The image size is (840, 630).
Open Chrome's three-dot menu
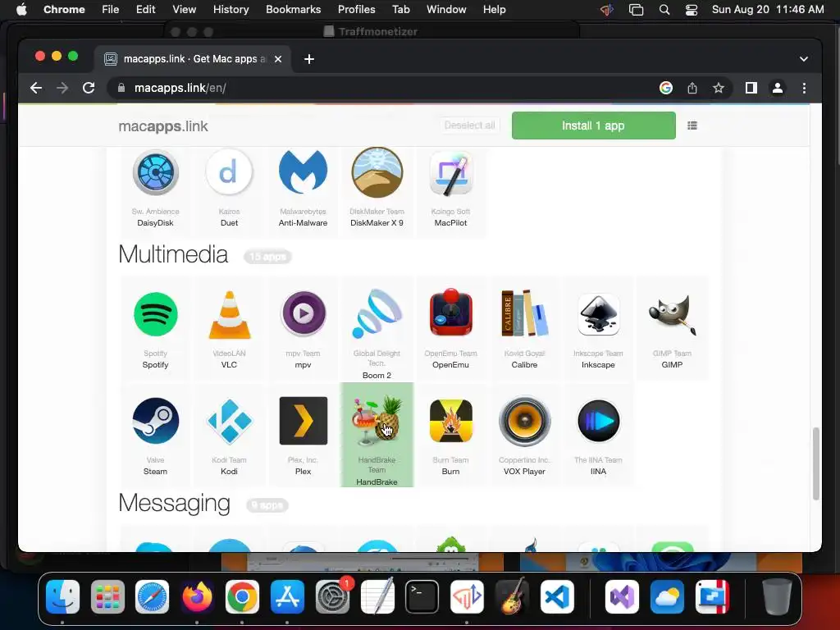[804, 88]
